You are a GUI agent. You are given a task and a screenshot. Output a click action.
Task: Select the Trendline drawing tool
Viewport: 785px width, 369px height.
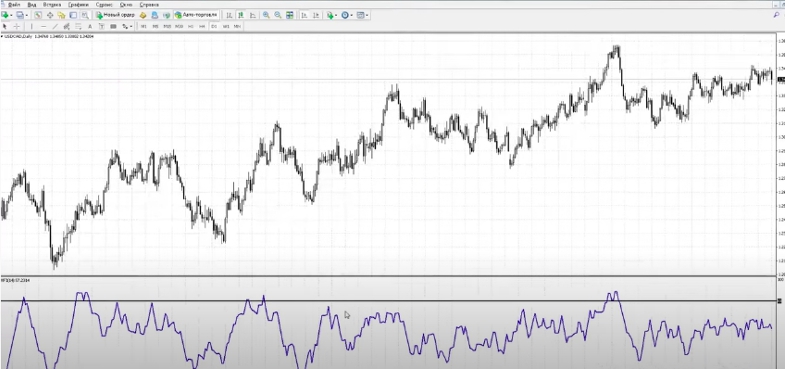click(55, 26)
